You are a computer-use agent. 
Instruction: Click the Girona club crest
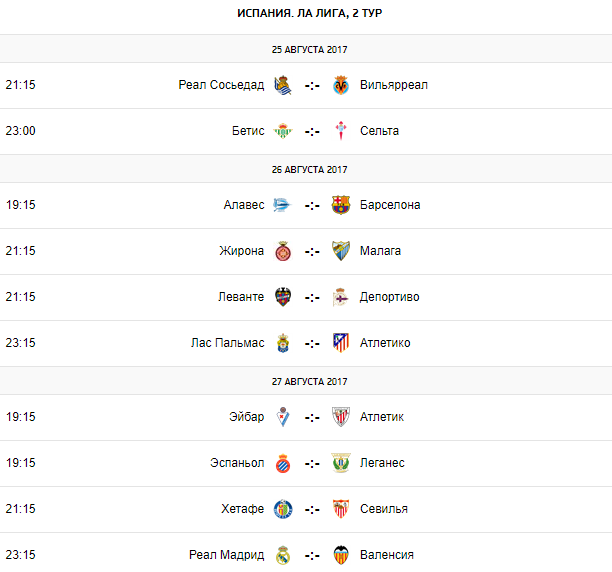tap(283, 251)
